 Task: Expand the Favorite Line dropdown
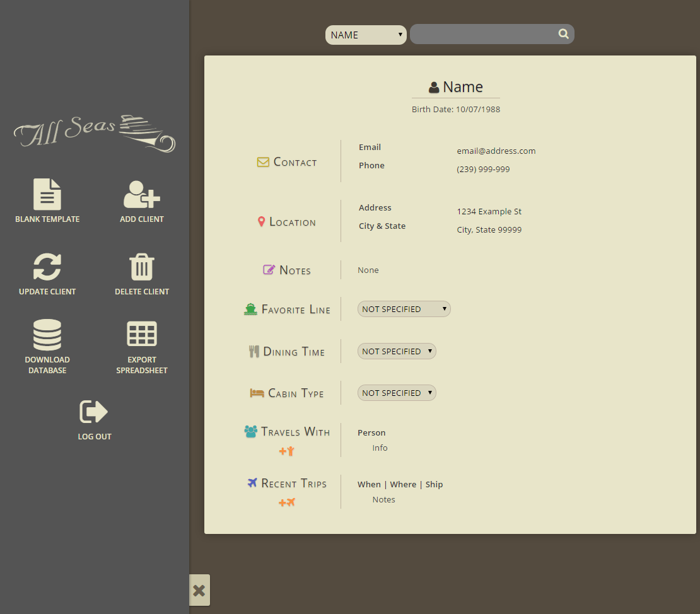coord(404,309)
